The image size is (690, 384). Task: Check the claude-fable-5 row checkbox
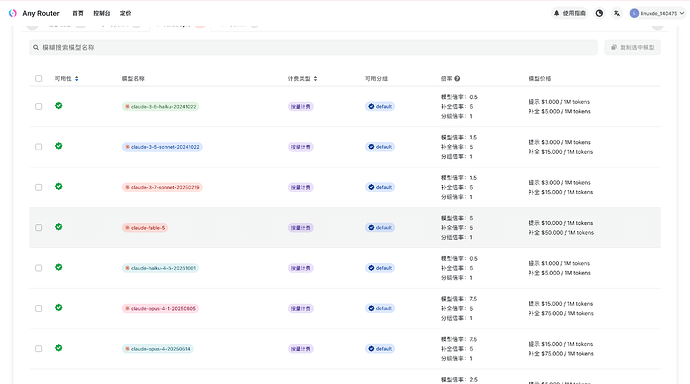[x=39, y=227]
